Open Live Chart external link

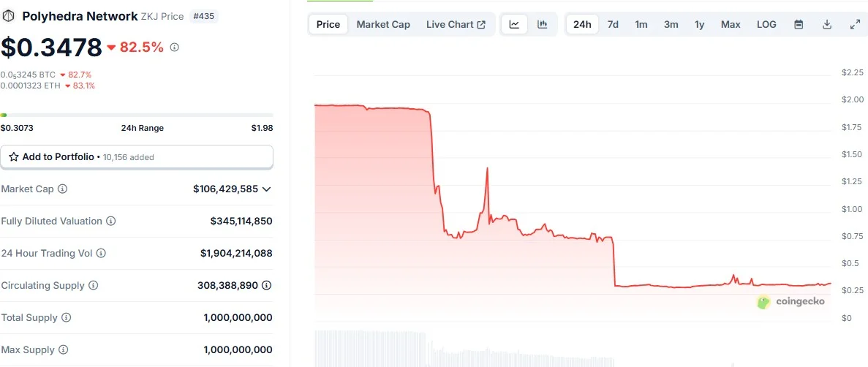(x=456, y=24)
